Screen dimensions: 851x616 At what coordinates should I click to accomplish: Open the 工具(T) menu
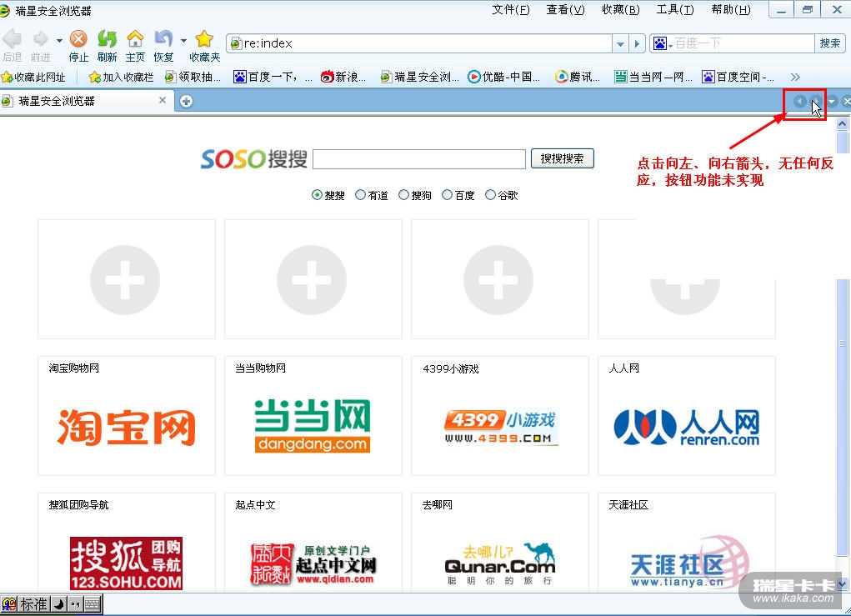pyautogui.click(x=674, y=10)
